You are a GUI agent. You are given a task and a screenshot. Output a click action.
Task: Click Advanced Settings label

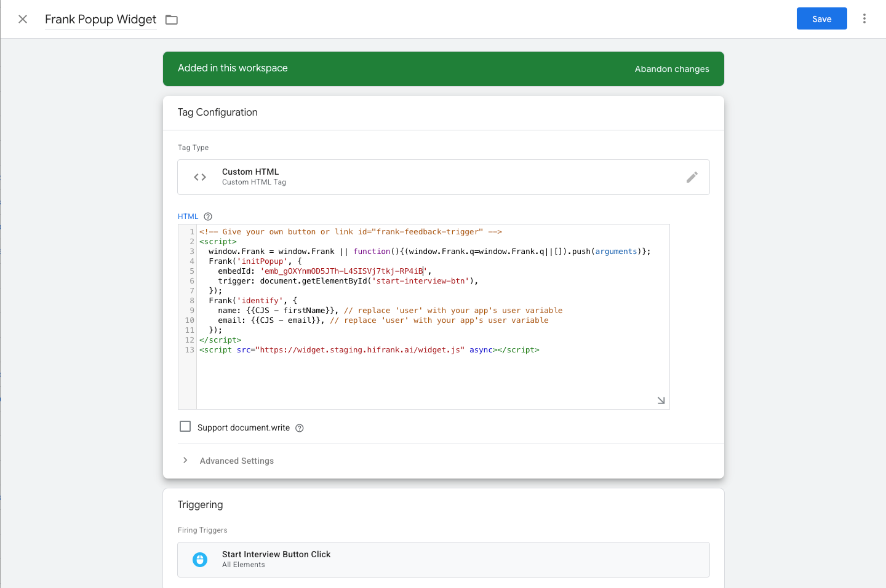(x=237, y=461)
